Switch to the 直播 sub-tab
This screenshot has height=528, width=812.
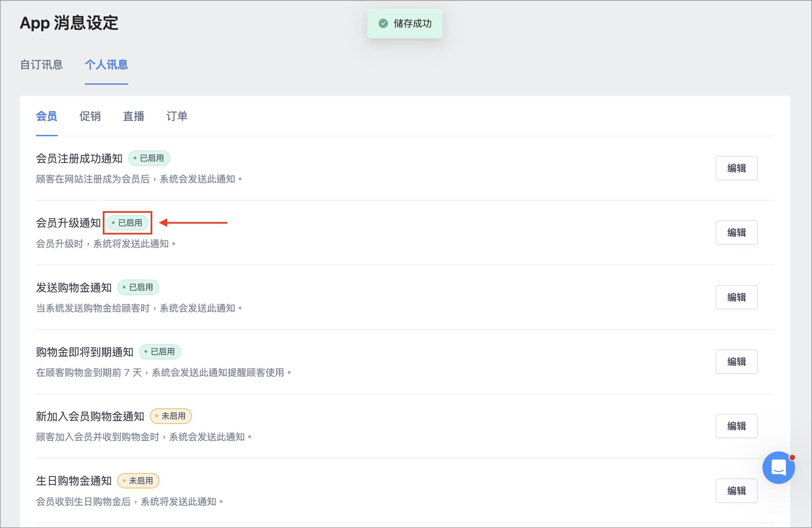[x=134, y=116]
